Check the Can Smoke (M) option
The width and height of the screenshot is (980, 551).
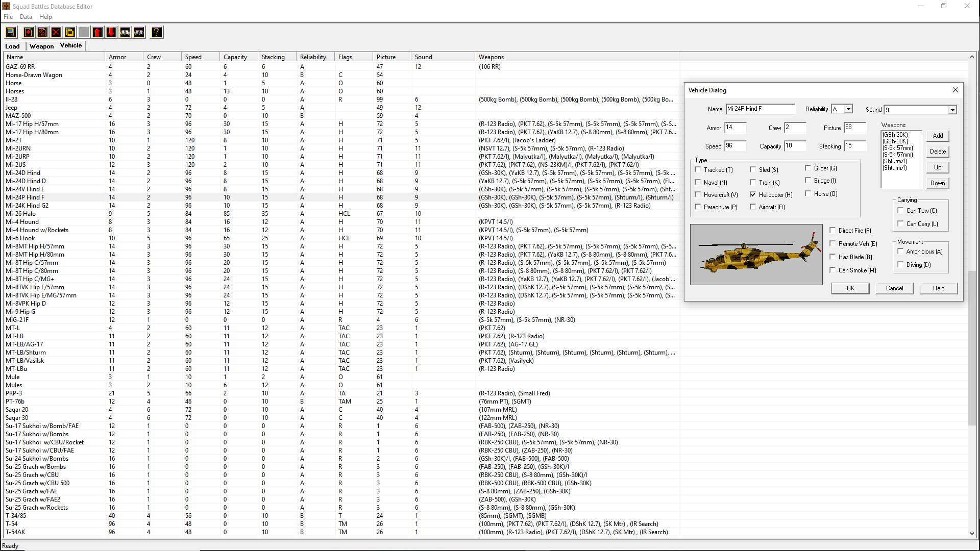coord(832,270)
